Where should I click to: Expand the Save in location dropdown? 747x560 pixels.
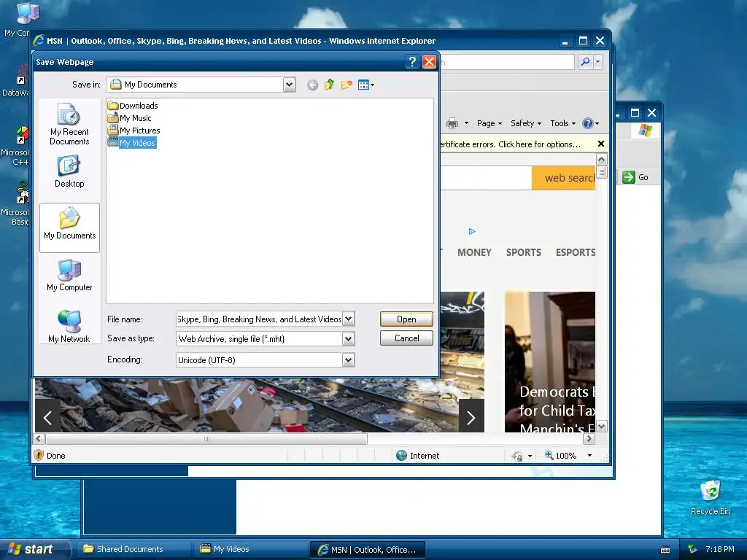(x=289, y=85)
